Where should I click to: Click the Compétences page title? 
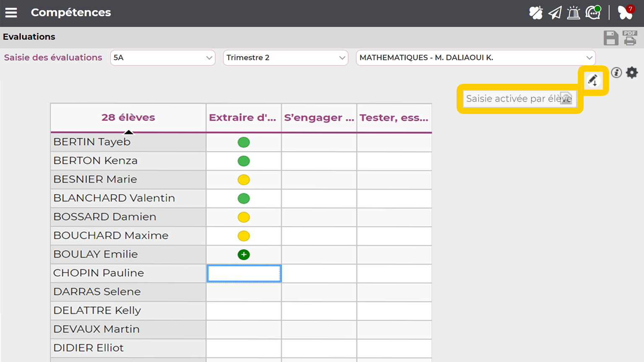(71, 13)
